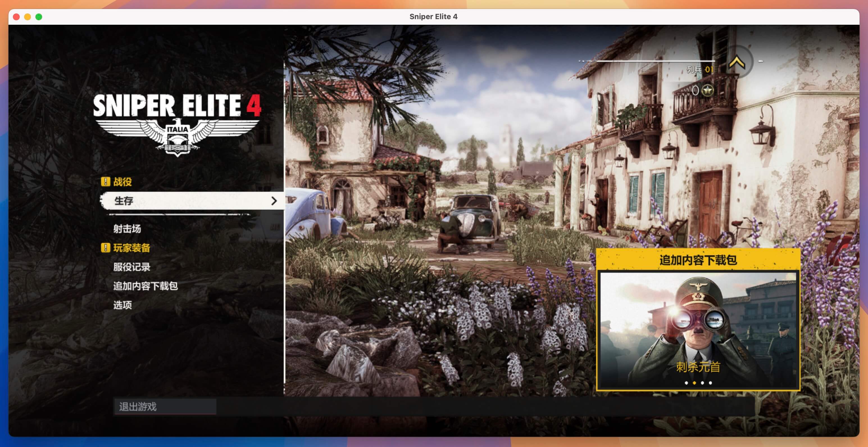This screenshot has width=868, height=447.
Task: Select the third DLC carousel dot
Action: point(702,383)
